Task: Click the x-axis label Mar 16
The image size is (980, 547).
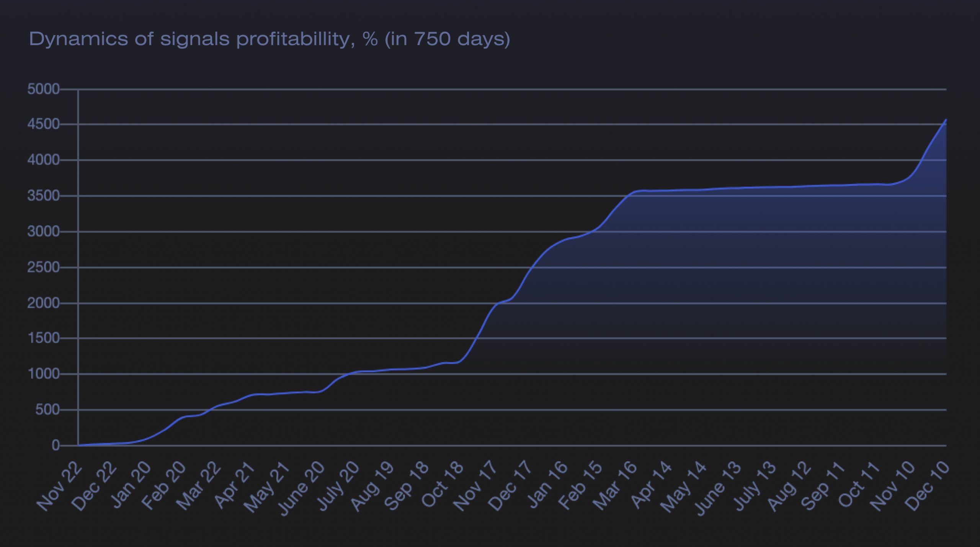Action: [614, 486]
